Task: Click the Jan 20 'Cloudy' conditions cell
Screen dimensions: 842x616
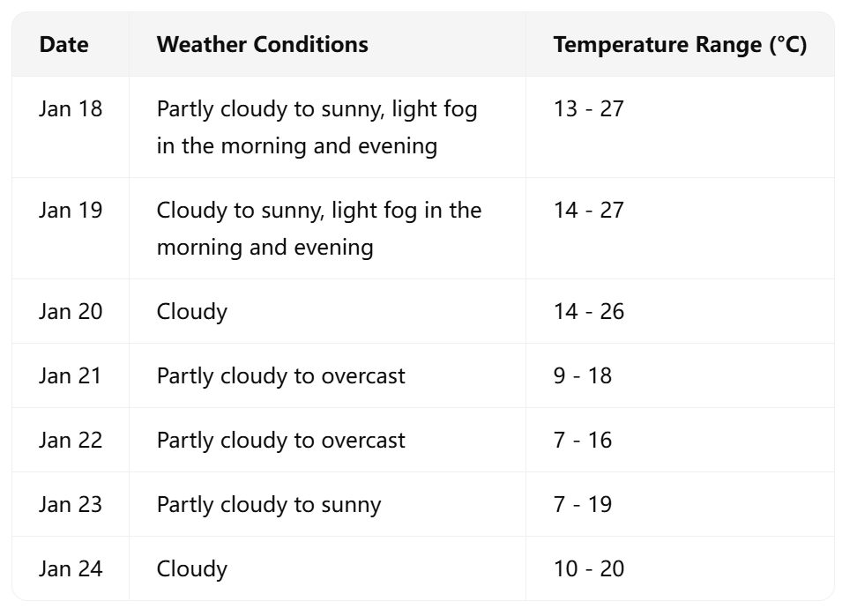Action: (x=192, y=311)
